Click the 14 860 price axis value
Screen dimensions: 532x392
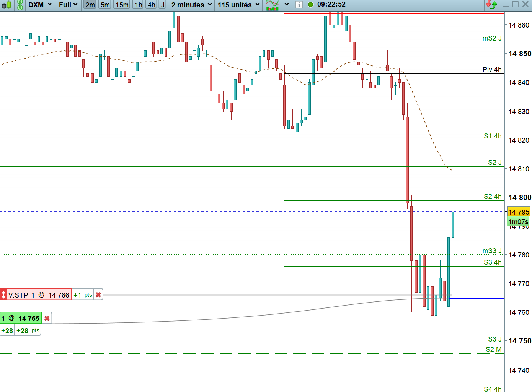[x=519, y=25]
